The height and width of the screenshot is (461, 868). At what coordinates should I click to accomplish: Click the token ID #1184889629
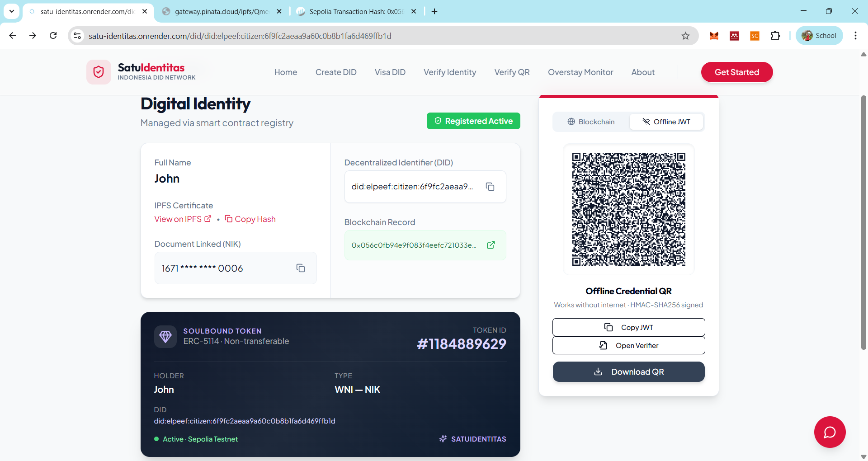462,344
